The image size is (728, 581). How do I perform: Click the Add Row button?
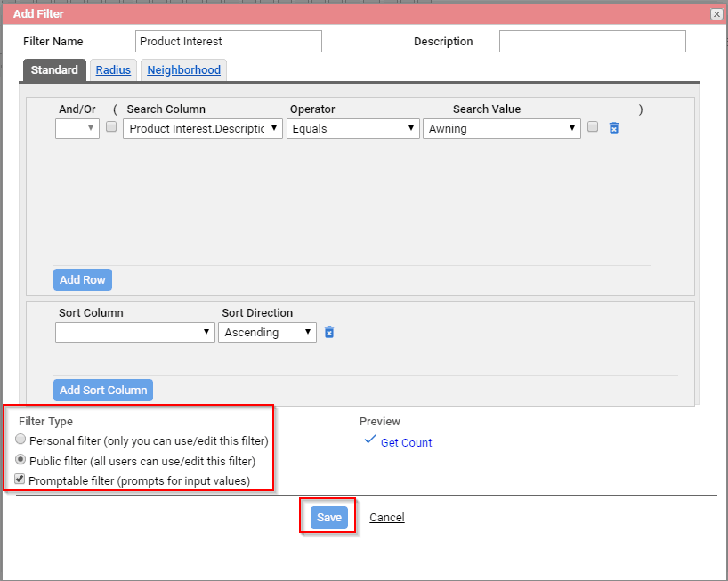tap(83, 280)
